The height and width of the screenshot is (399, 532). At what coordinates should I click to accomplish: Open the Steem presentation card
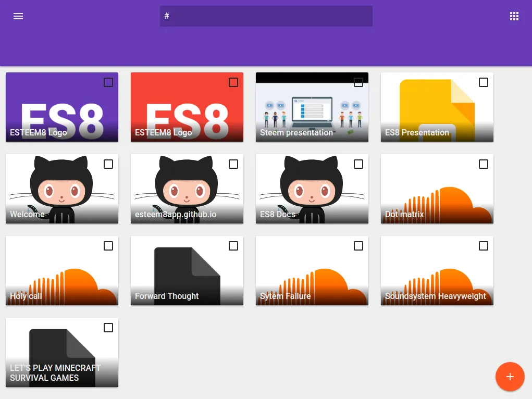[312, 107]
